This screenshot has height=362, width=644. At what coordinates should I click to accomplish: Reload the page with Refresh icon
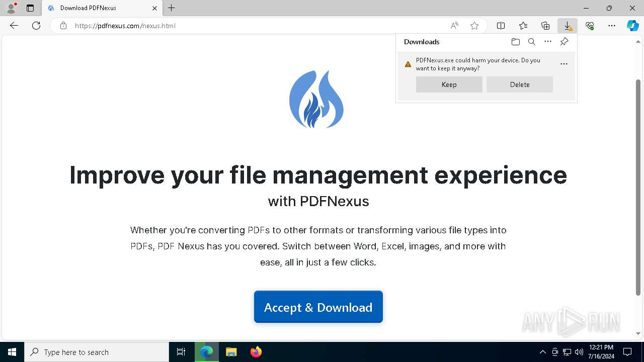pyautogui.click(x=36, y=26)
